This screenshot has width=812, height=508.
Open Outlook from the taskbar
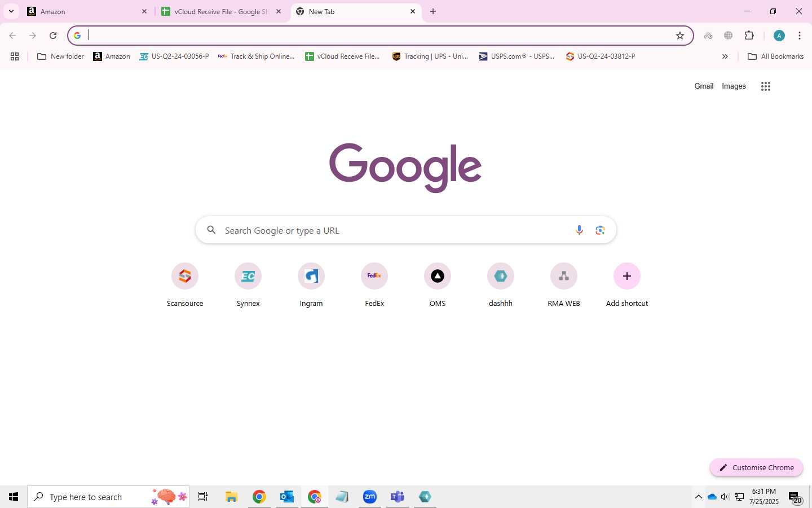[x=287, y=497]
